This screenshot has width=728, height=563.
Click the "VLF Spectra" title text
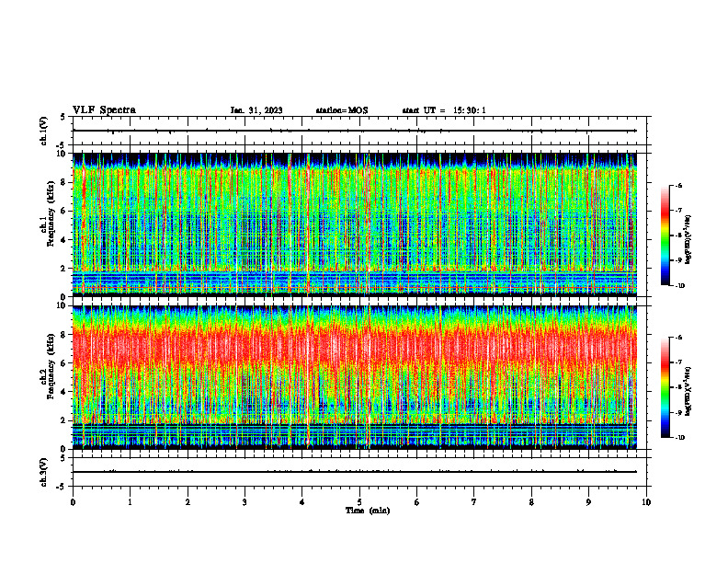point(104,110)
